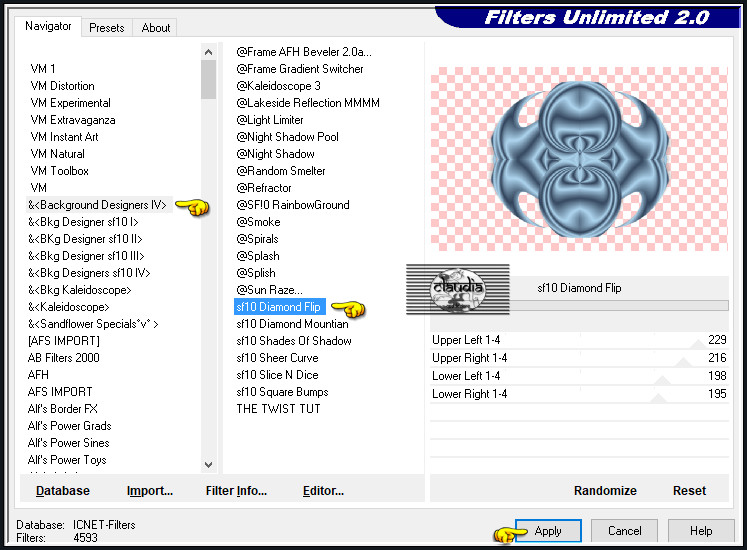Click the Apply button

(x=548, y=530)
